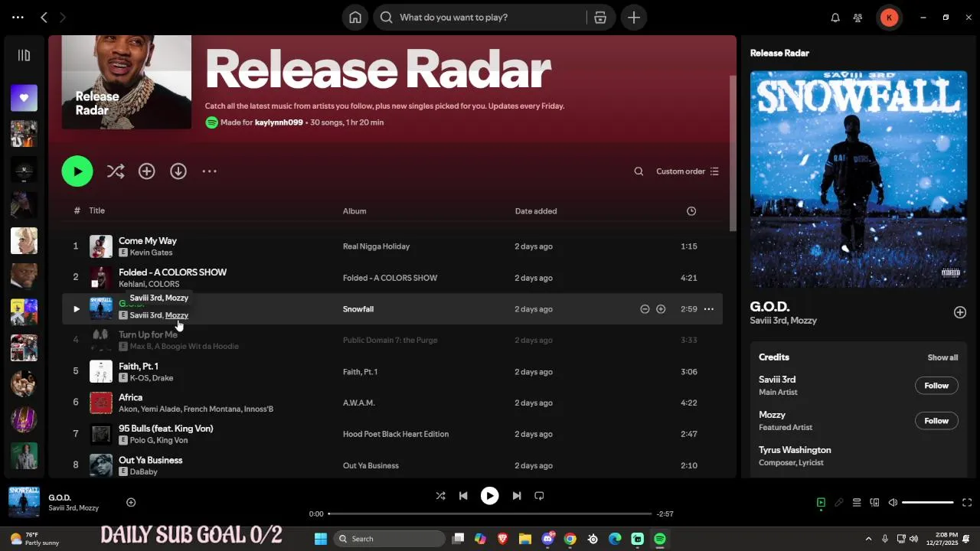Open Mozzy artist link in G.O.D. row
980x551 pixels.
(177, 315)
